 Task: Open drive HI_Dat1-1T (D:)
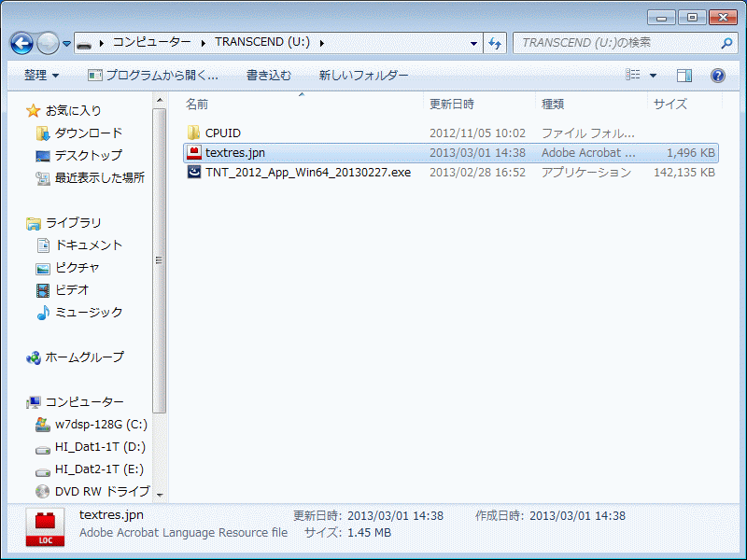point(100,446)
